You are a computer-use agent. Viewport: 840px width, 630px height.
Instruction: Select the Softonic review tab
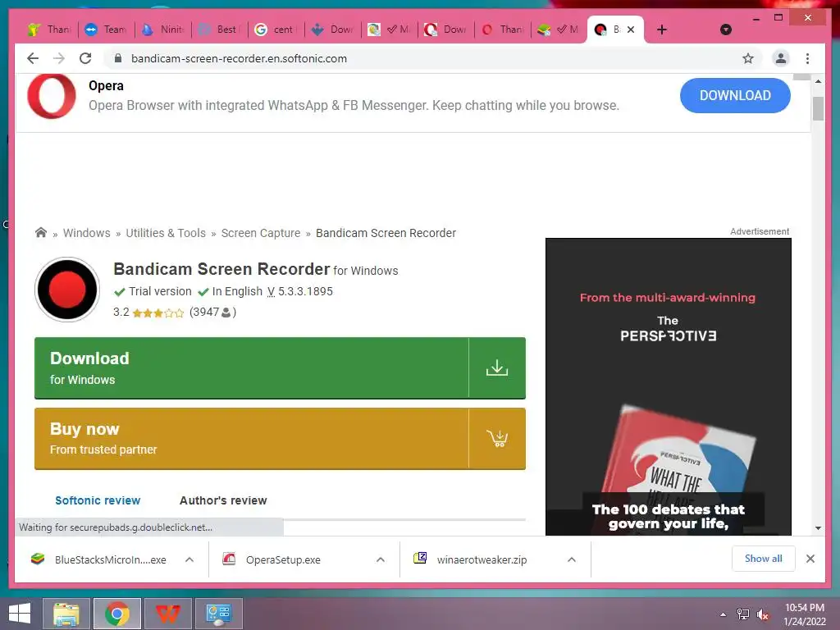tap(98, 500)
